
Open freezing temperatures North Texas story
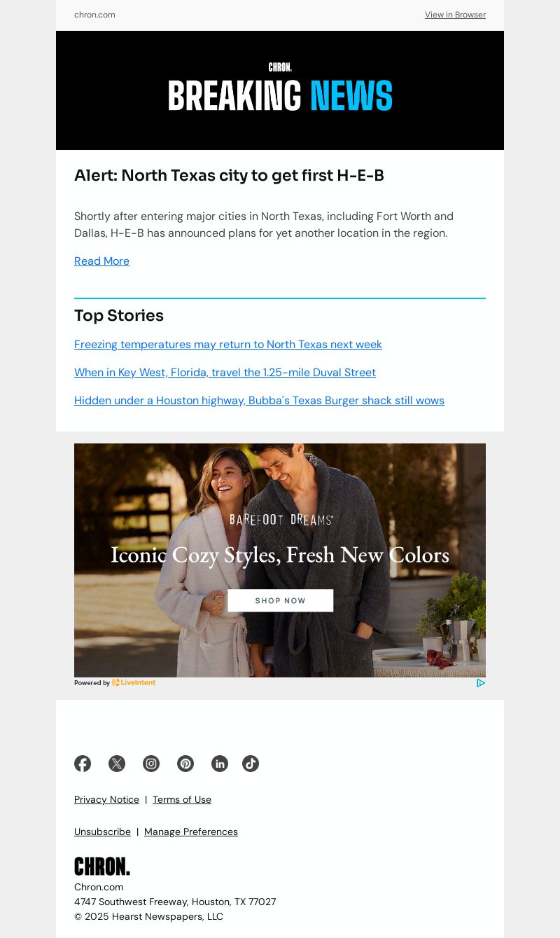coord(228,345)
